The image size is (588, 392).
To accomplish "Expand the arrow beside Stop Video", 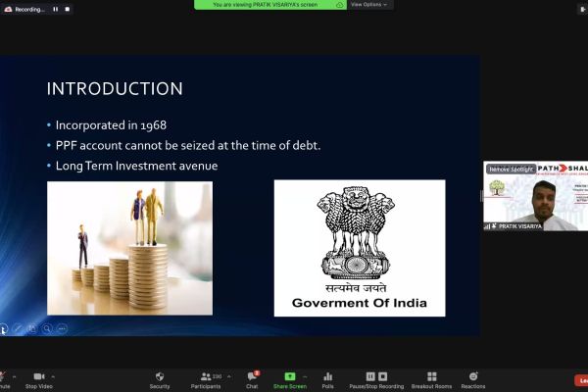I will click(53, 375).
